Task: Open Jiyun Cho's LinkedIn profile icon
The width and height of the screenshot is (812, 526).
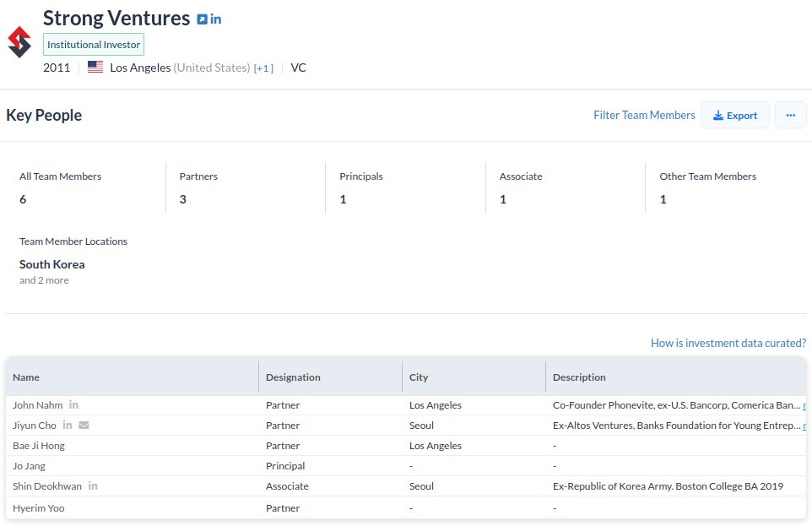Action: click(68, 426)
